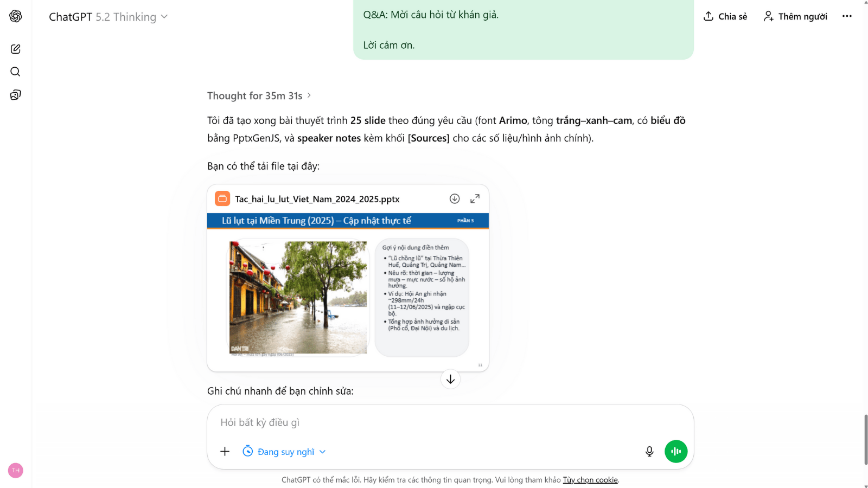This screenshot has height=488, width=868.
Task: Open the images library sidebar icon
Action: [16, 95]
